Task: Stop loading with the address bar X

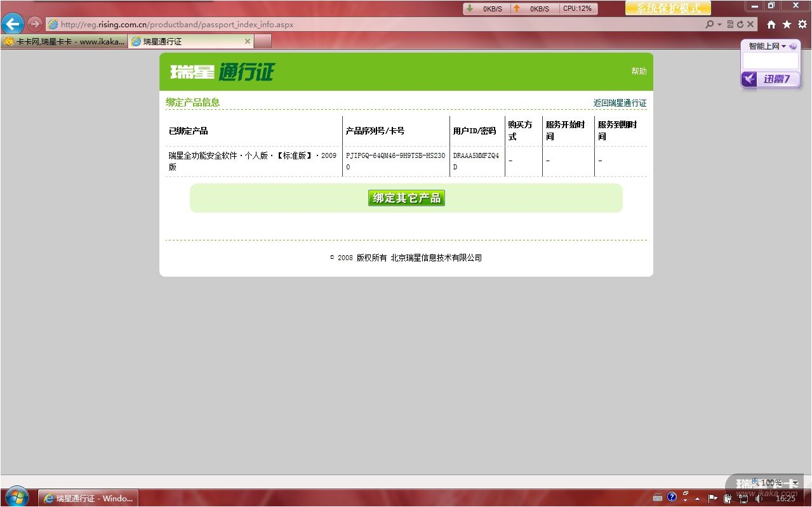Action: [750, 24]
